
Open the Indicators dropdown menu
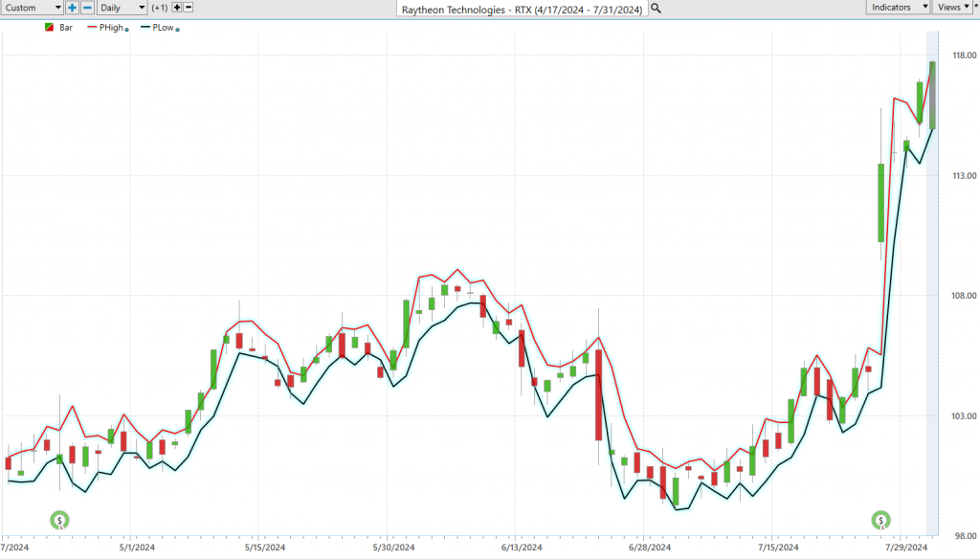coord(899,7)
